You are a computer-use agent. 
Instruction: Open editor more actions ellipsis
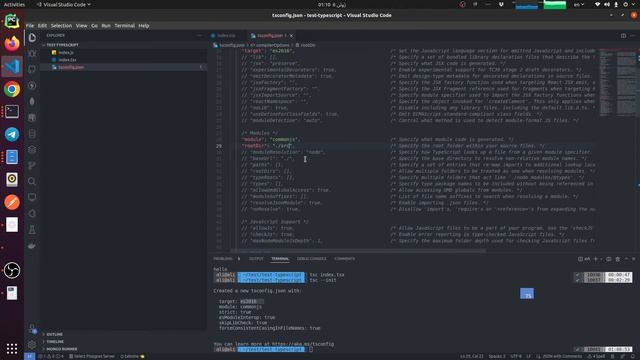point(632,36)
